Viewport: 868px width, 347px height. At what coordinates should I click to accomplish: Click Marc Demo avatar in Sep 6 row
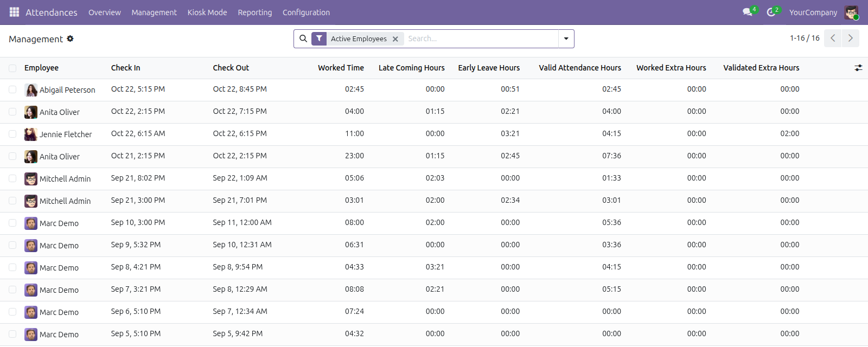(31, 312)
